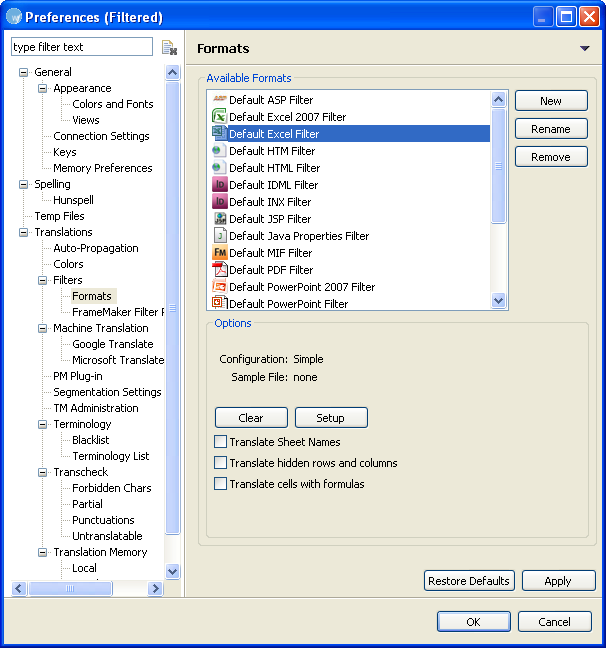Open Temp Files preferences
Image resolution: width=606 pixels, height=648 pixels.
pos(59,216)
